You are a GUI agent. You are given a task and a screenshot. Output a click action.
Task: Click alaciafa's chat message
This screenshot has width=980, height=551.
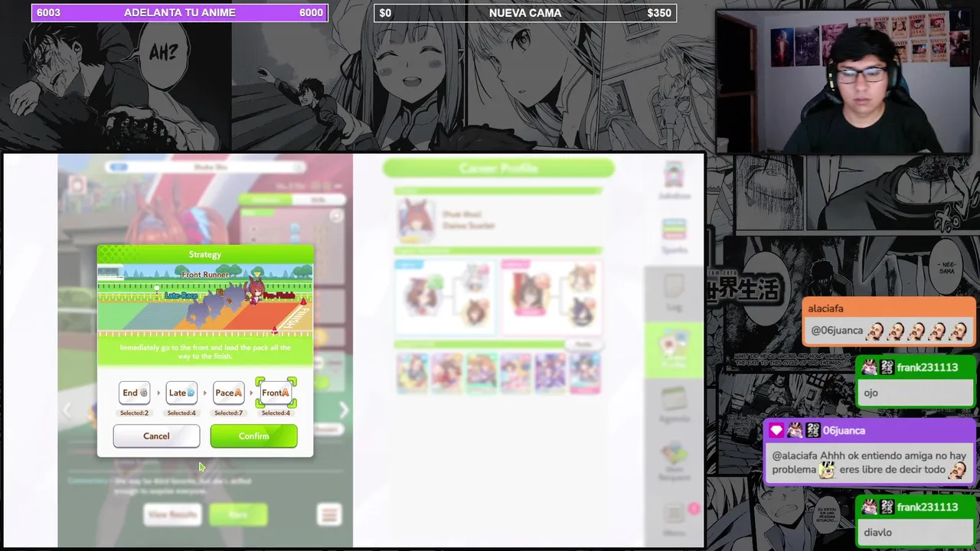click(x=888, y=321)
